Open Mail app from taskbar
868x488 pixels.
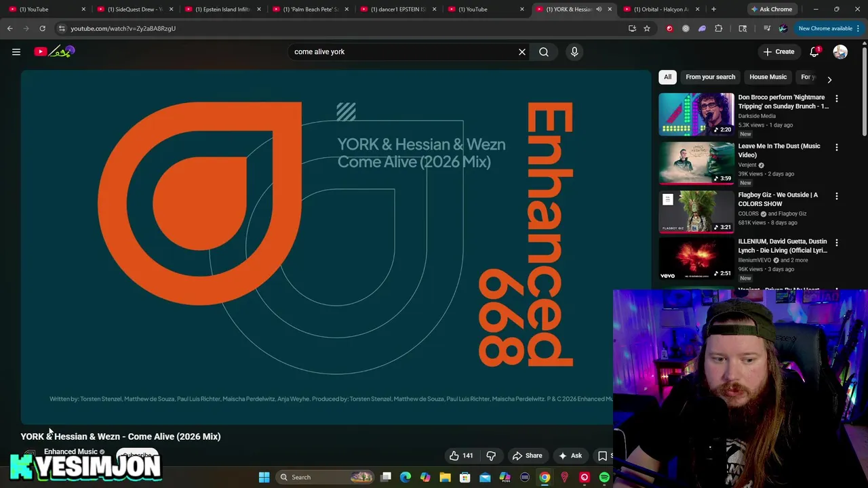485,477
